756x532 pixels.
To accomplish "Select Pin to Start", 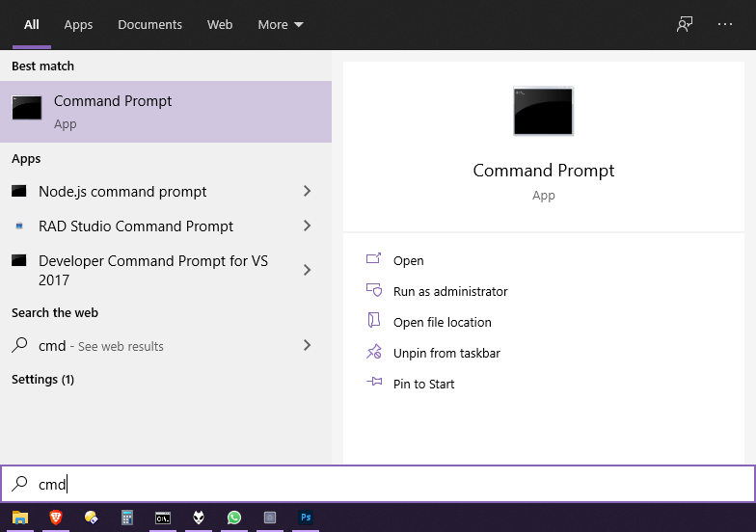I will click(x=424, y=384).
